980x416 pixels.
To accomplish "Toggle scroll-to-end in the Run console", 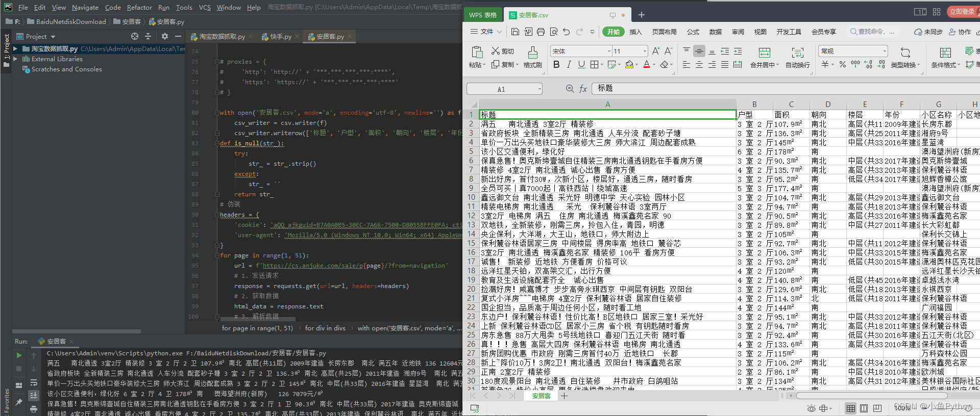I will point(34,395).
